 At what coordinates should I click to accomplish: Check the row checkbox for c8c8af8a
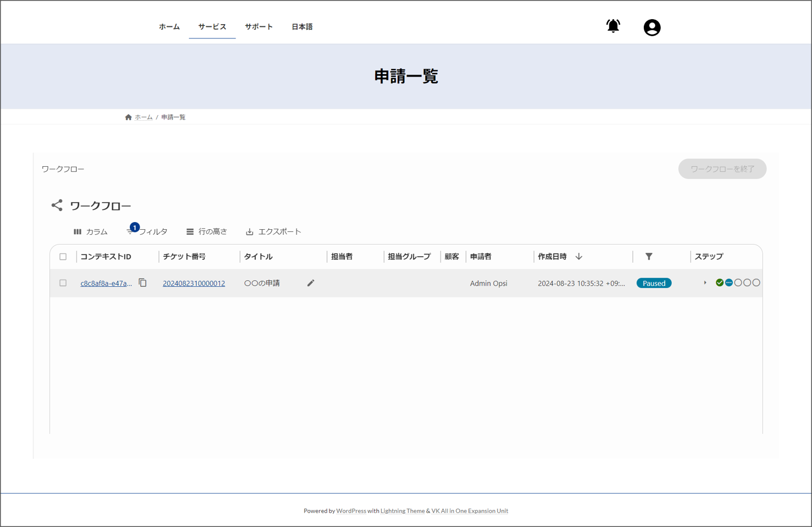click(63, 283)
